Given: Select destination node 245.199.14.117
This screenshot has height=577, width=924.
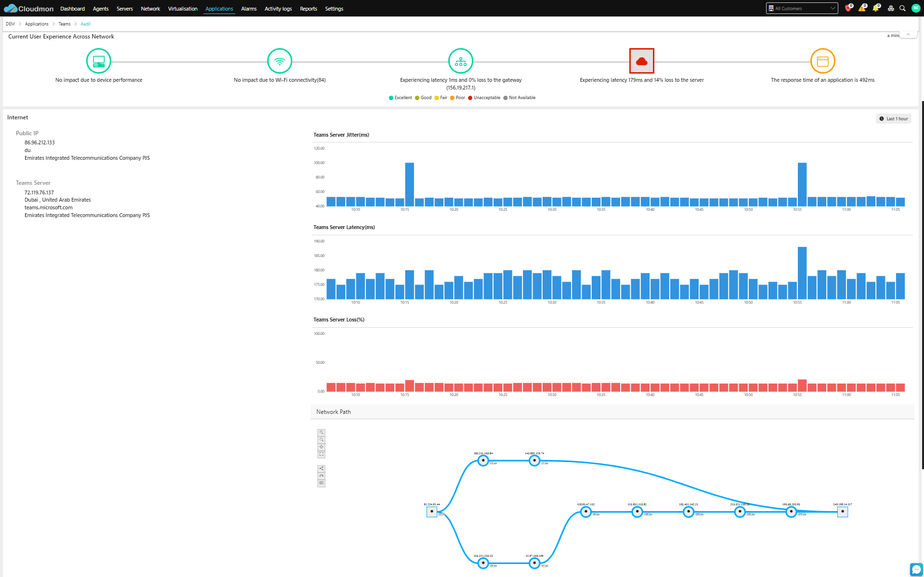Looking at the screenshot, I should coord(843,512).
